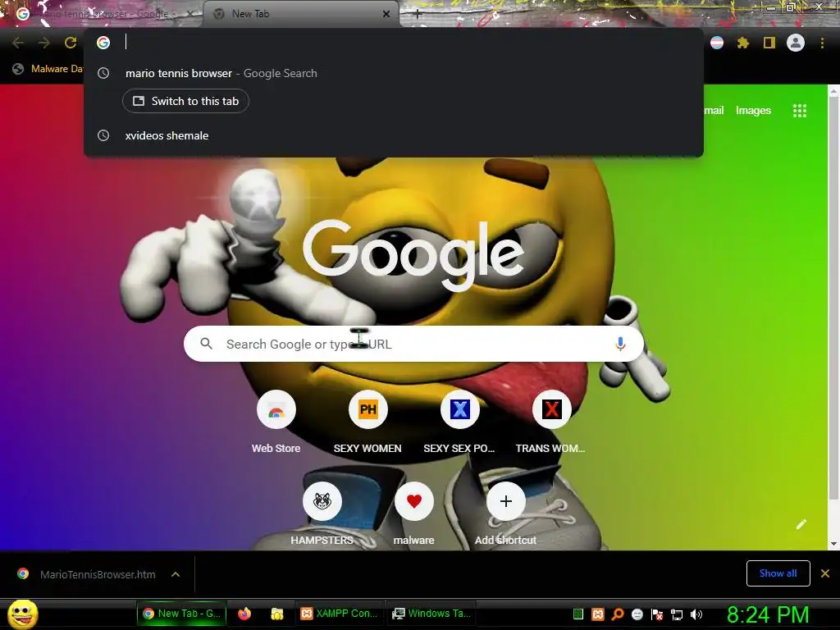Expand MarioTennisBrowser.htm download options

click(176, 574)
